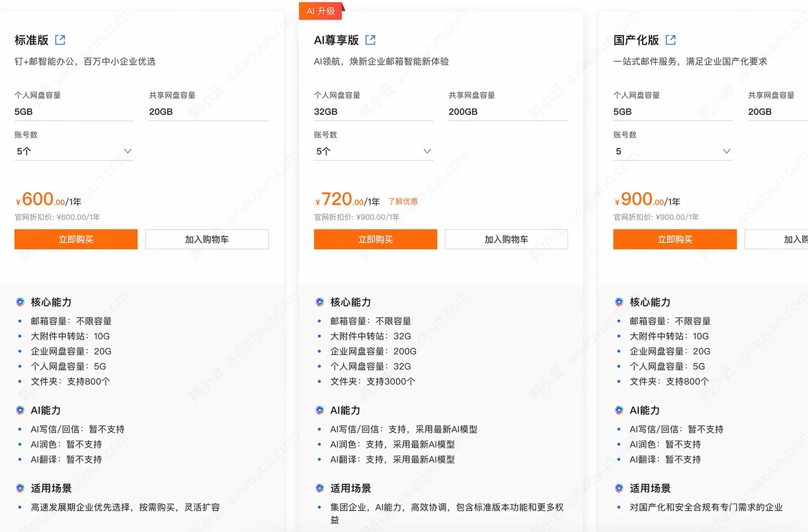Click 适用场景 icon in 国产化版 card
808x532 pixels.
[619, 488]
